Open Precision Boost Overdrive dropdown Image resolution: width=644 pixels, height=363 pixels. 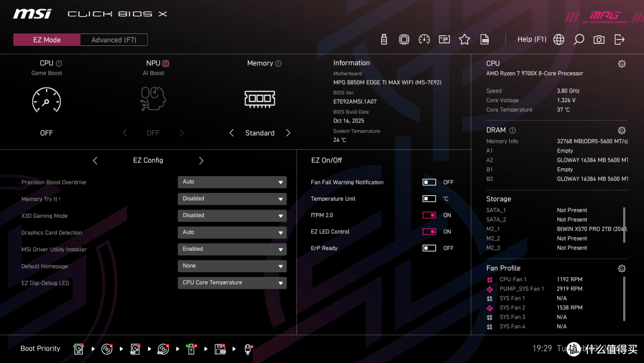point(232,182)
